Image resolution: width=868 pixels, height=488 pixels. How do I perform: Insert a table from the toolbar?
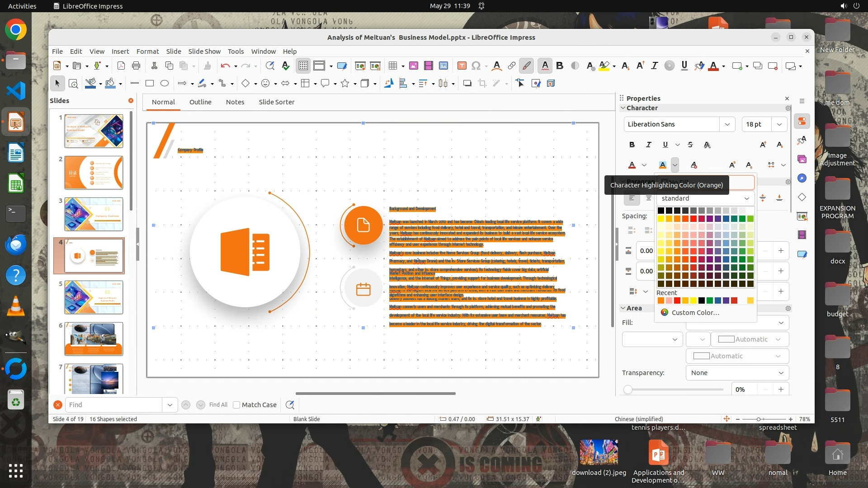click(x=393, y=66)
